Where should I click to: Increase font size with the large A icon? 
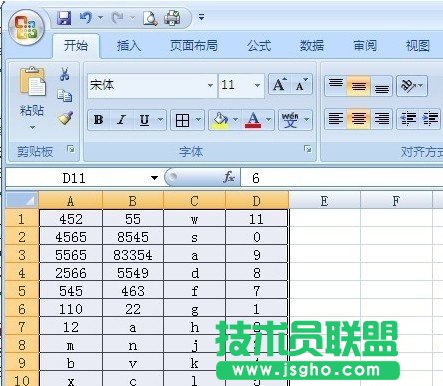(x=279, y=85)
